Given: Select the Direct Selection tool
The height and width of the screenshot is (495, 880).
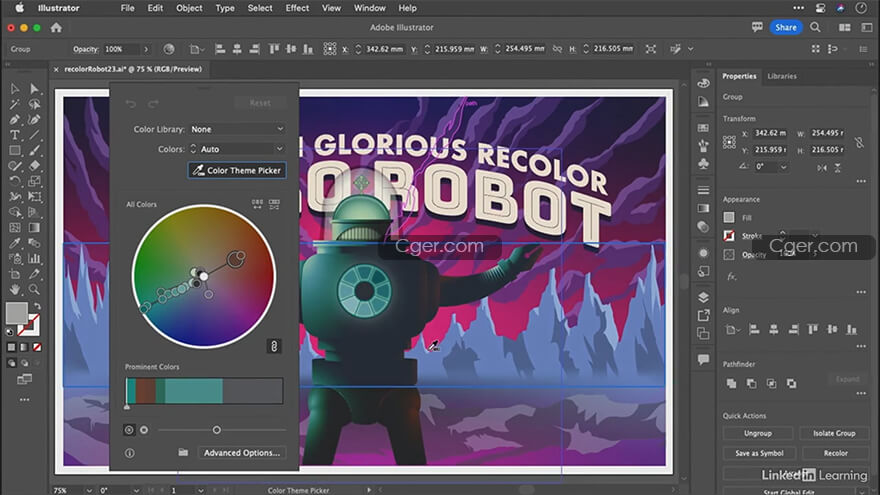Looking at the screenshot, I should pyautogui.click(x=34, y=89).
